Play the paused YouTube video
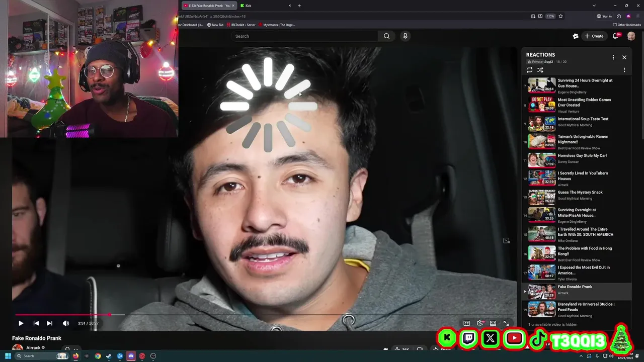This screenshot has width=644, height=362. [x=21, y=323]
